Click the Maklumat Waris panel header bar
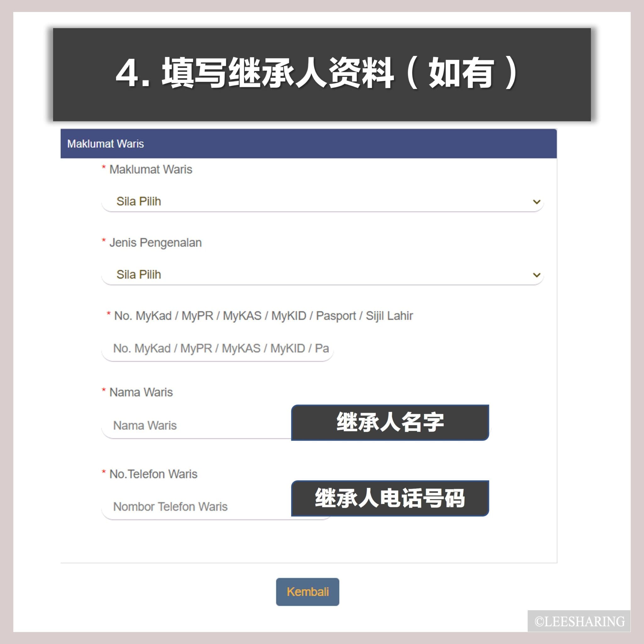Viewport: 644px width, 644px height. [x=309, y=144]
